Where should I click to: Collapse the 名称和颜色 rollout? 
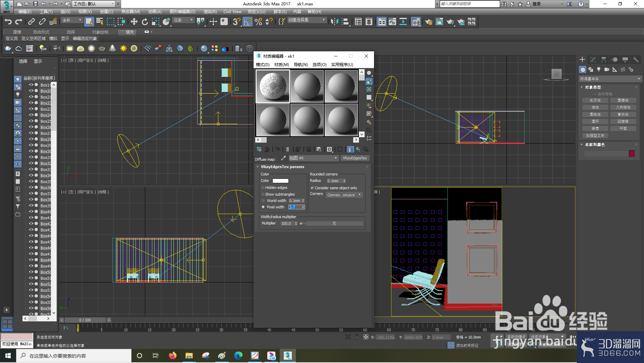[582, 145]
